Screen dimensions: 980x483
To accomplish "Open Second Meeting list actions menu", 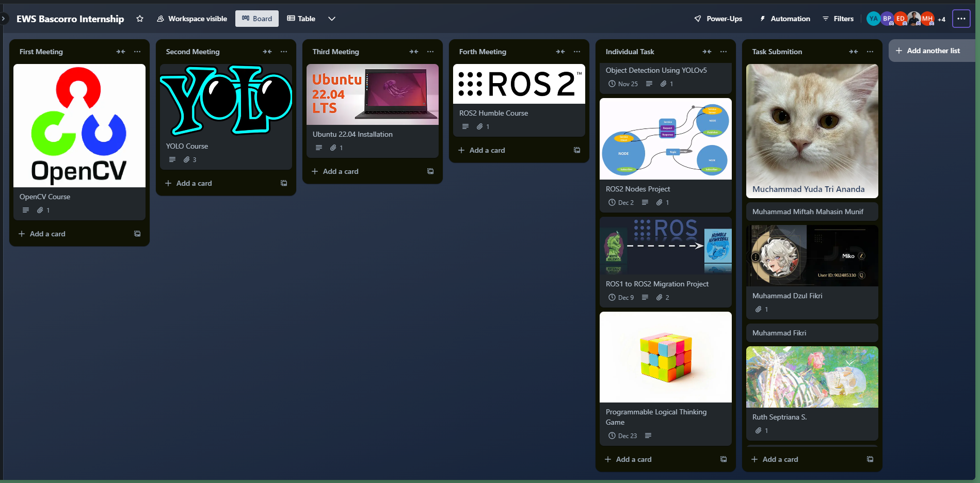I will click(284, 52).
